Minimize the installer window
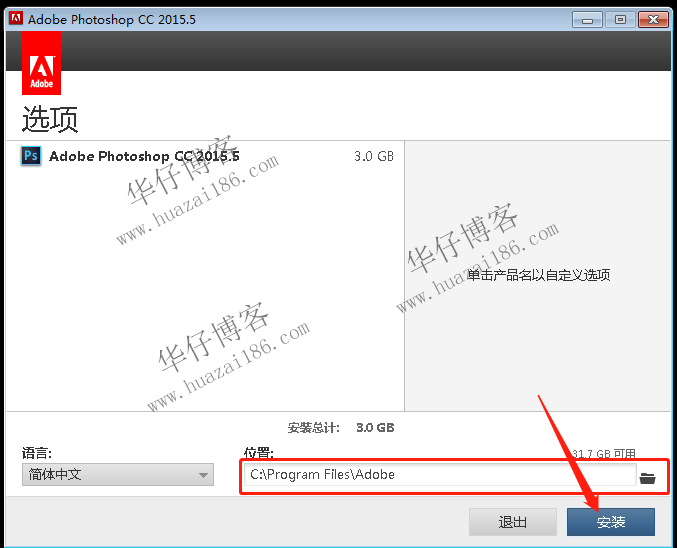This screenshot has width=677, height=548. pyautogui.click(x=587, y=20)
